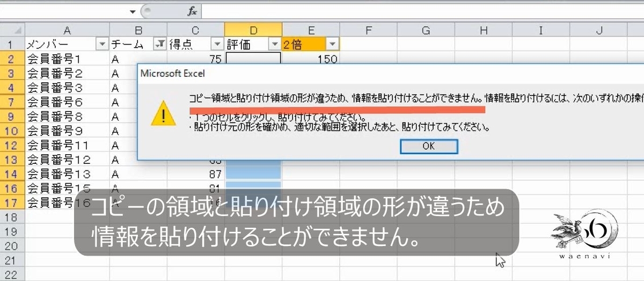Viewport: 644px width, 281px height.
Task: Select row 12 header
Action: pyautogui.click(x=12, y=145)
